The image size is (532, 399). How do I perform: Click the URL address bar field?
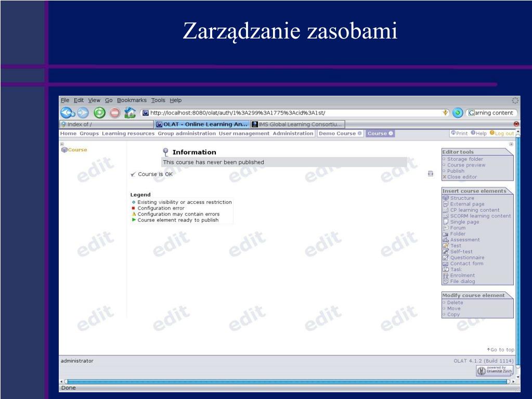click(x=294, y=113)
